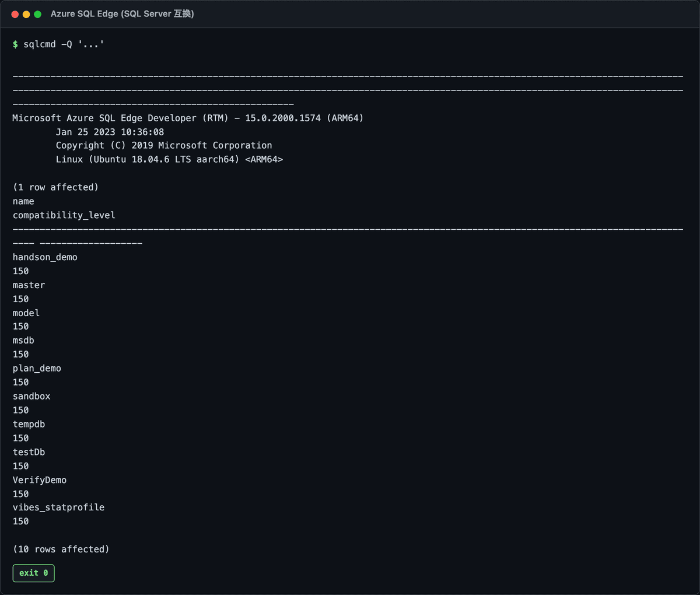This screenshot has height=595, width=700.
Task: Click the '(10 rows affected)' message
Action: 61,549
